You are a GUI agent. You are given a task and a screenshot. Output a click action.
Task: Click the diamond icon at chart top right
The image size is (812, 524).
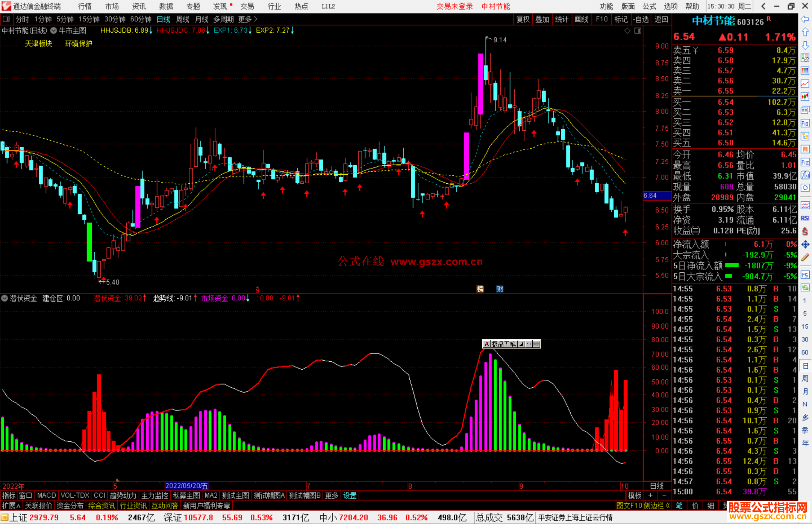pyautogui.click(x=627, y=31)
